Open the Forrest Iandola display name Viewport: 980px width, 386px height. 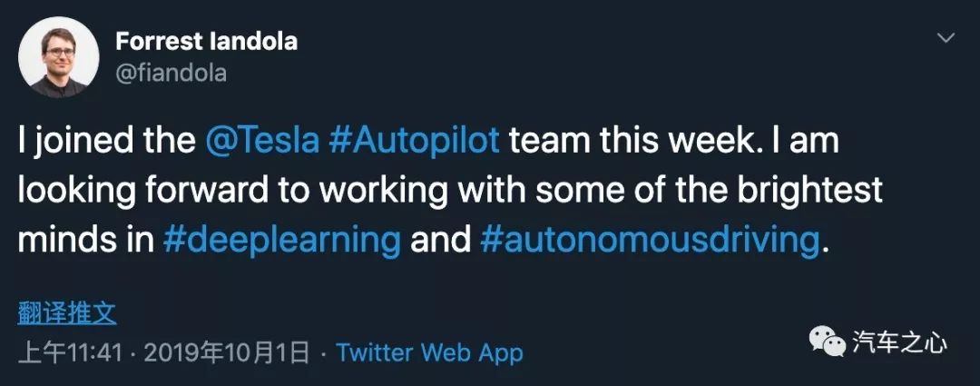206,42
